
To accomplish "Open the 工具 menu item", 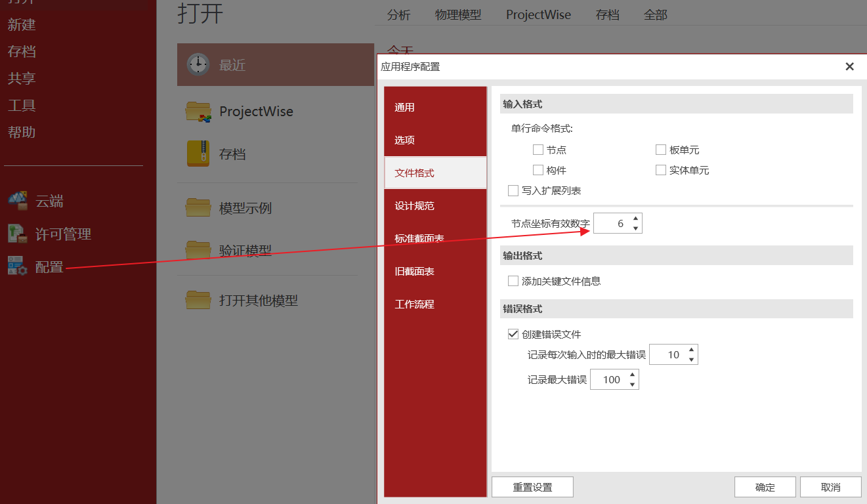I will 22,106.
